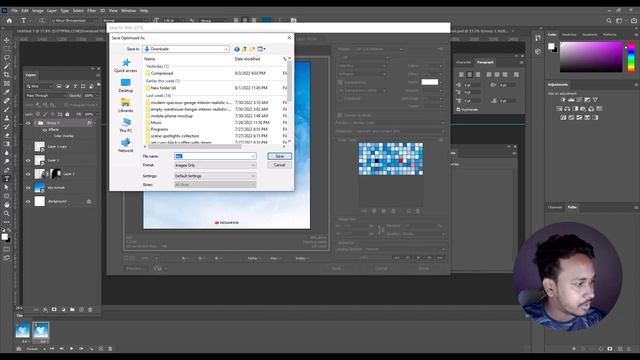Click inside the purple color picker field
Image resolution: width=640 pixels, height=360 pixels.
pyautogui.click(x=591, y=57)
